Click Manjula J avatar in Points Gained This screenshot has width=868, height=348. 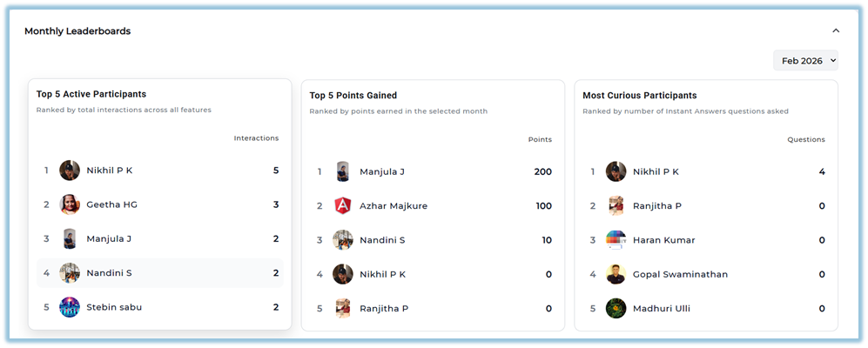pyautogui.click(x=343, y=171)
